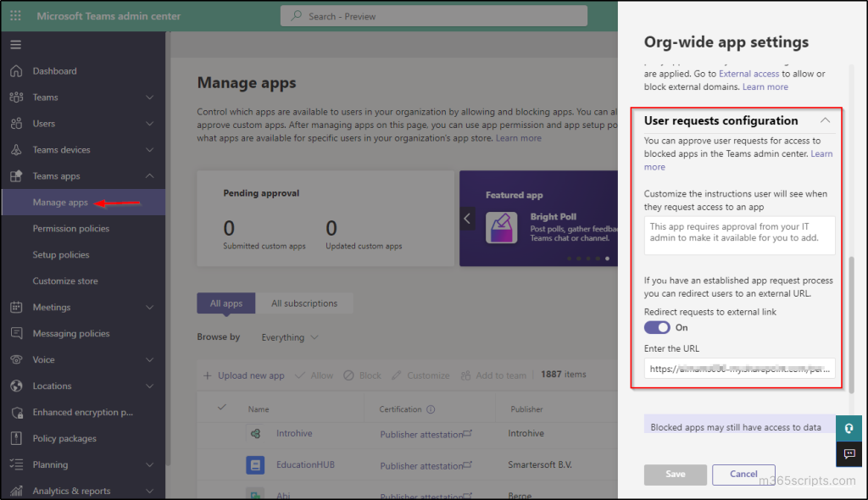The height and width of the screenshot is (500, 868).
Task: Collapse the Teams apps navigation group
Action: 150,175
